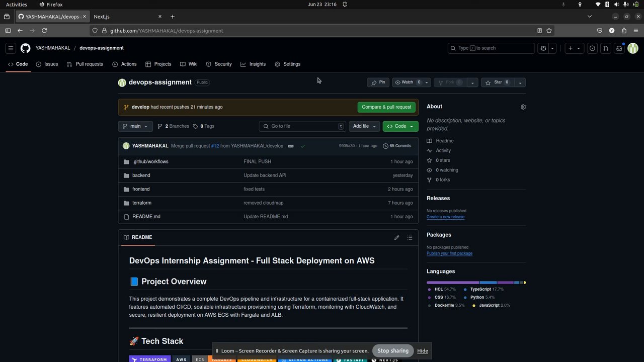Open the 2 Branches link
Screen dimensions: 644x362
click(x=173, y=126)
